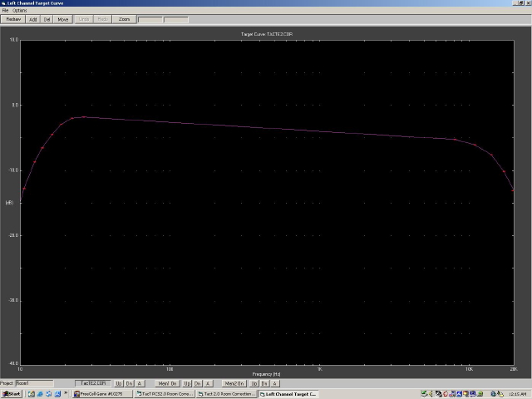Viewport: 532px width, 399px height.
Task: Click Up in the Mem1 group
Action: point(187,384)
